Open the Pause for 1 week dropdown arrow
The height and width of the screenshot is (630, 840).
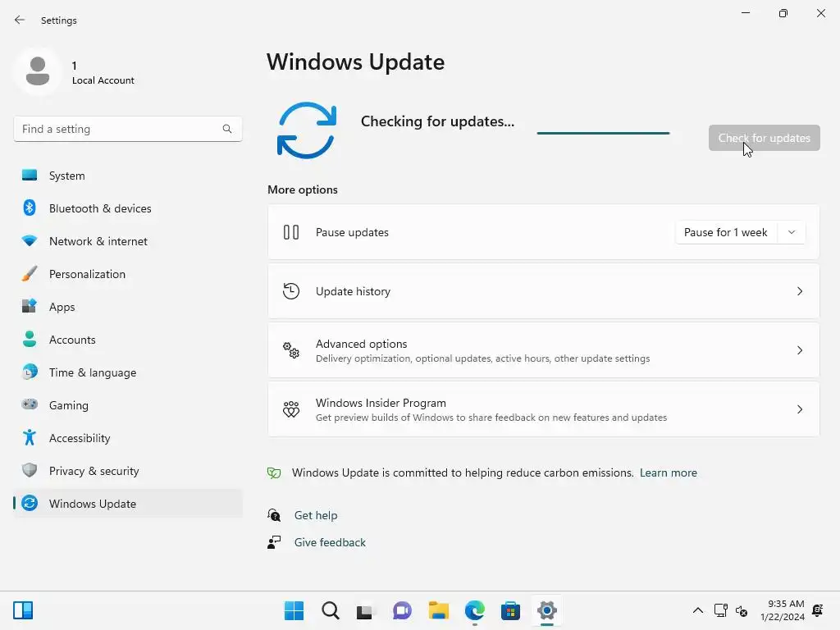[x=792, y=232]
